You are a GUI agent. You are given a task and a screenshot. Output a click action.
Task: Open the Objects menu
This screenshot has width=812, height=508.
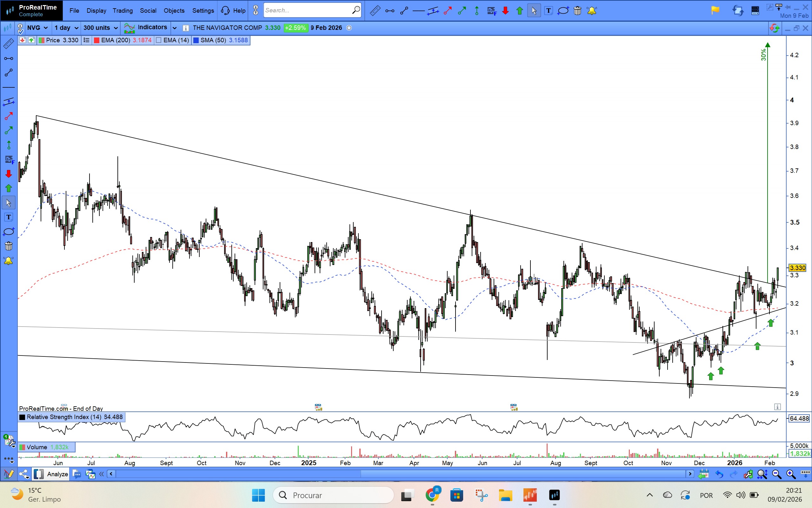click(x=174, y=11)
